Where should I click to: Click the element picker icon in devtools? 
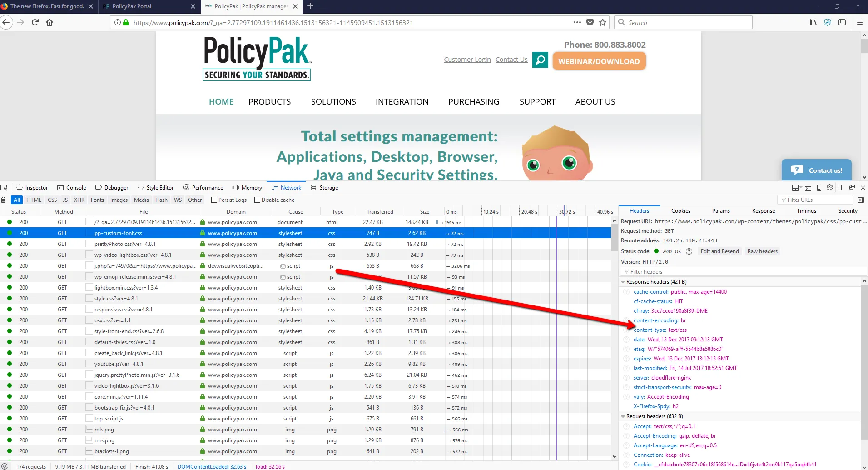coord(4,188)
